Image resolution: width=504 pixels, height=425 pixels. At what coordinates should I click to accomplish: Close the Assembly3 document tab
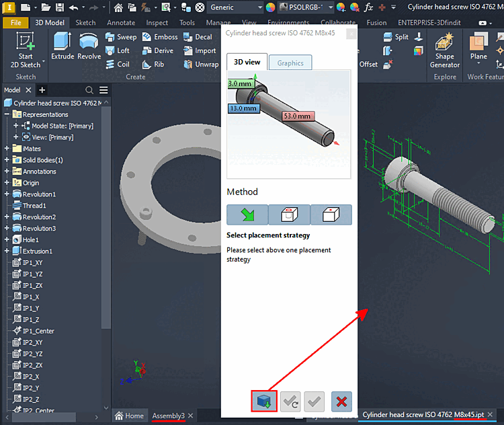(191, 416)
